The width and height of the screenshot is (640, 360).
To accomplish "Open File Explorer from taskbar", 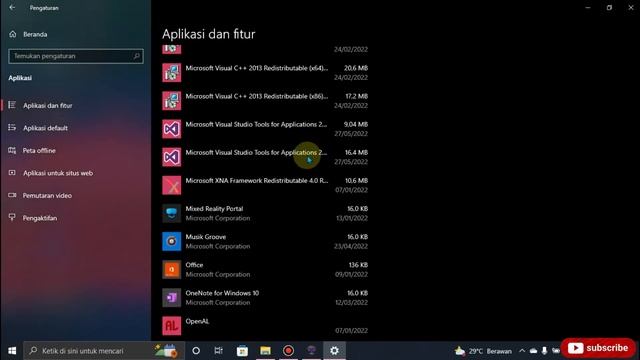I will (265, 351).
